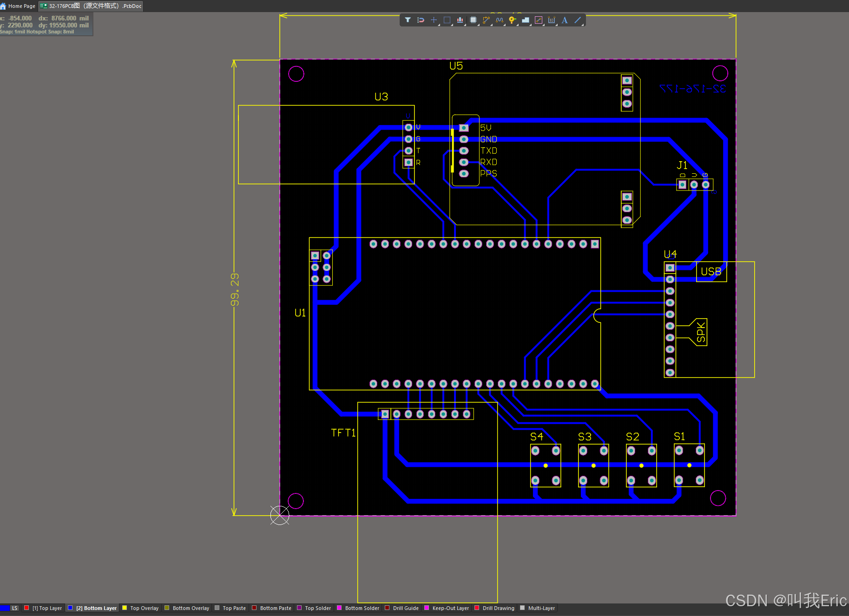Select the place component chip icon
The height and width of the screenshot is (616, 849).
(473, 20)
